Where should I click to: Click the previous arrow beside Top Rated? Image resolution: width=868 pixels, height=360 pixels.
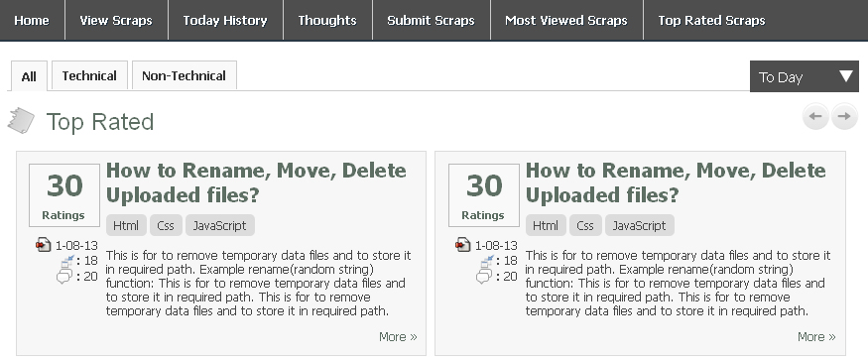point(815,116)
